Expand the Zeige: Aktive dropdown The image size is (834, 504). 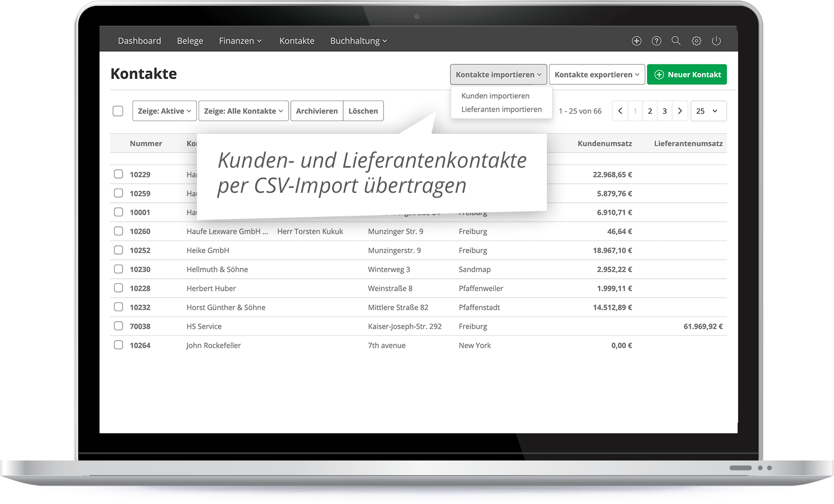(x=164, y=111)
